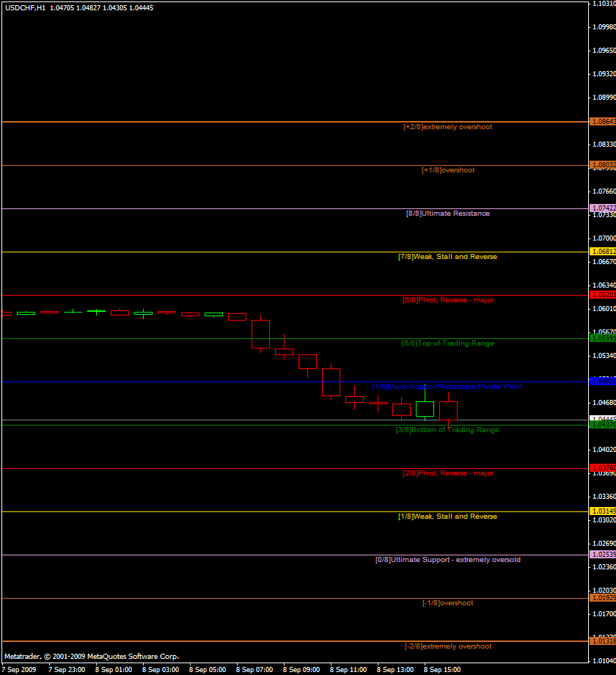Click the 1.08643 orange price tag
The height and width of the screenshot is (675, 616).
click(603, 122)
